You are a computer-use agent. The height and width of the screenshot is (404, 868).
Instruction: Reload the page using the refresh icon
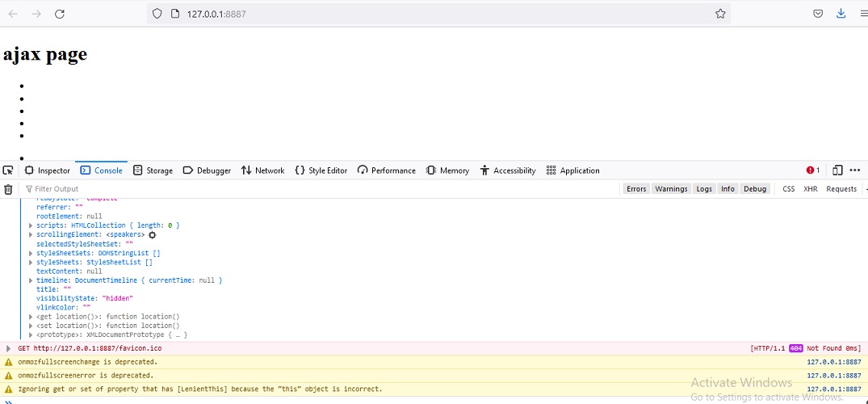point(59,14)
